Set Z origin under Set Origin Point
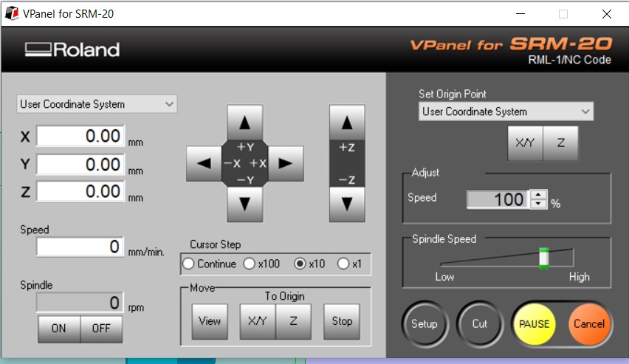629x364 pixels. pos(561,143)
